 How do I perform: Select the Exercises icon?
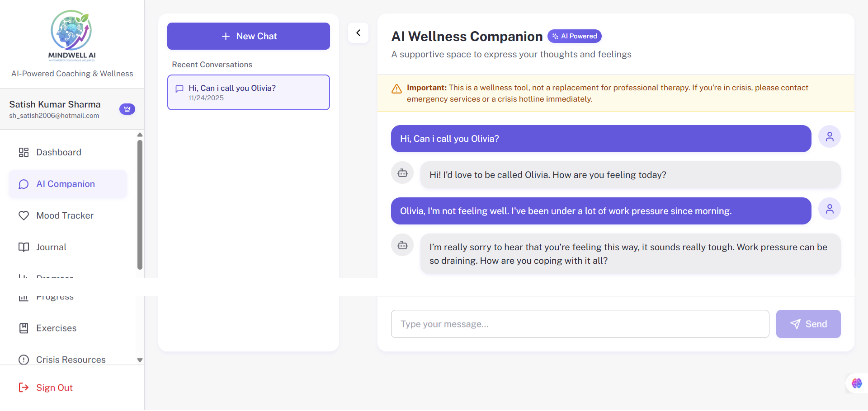click(24, 328)
